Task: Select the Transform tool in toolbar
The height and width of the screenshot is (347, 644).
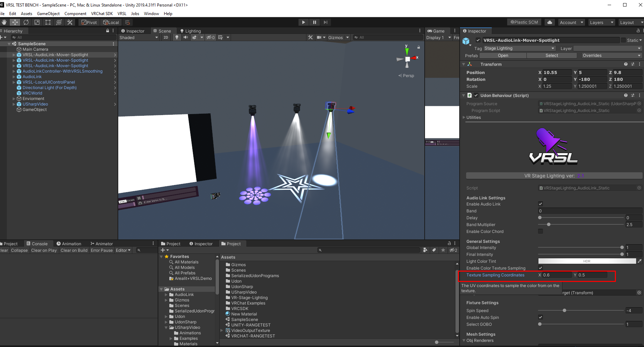Action: point(59,22)
